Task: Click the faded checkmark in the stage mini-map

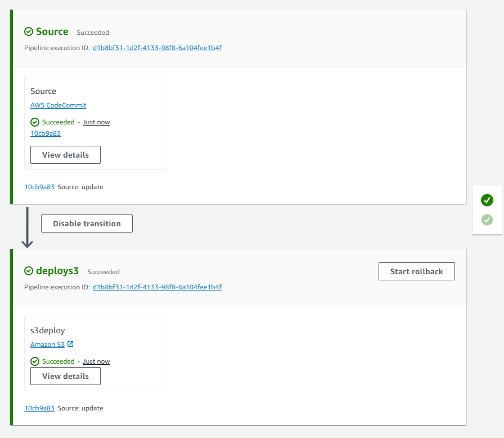Action: tap(487, 220)
